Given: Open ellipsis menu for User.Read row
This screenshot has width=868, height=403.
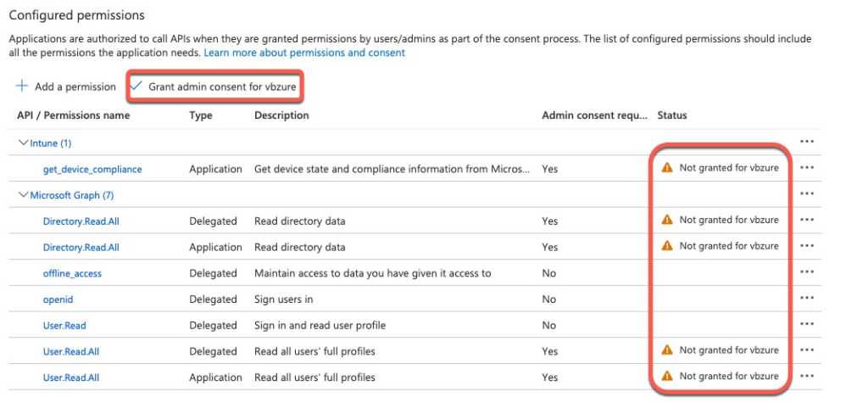Looking at the screenshot, I should (x=807, y=325).
